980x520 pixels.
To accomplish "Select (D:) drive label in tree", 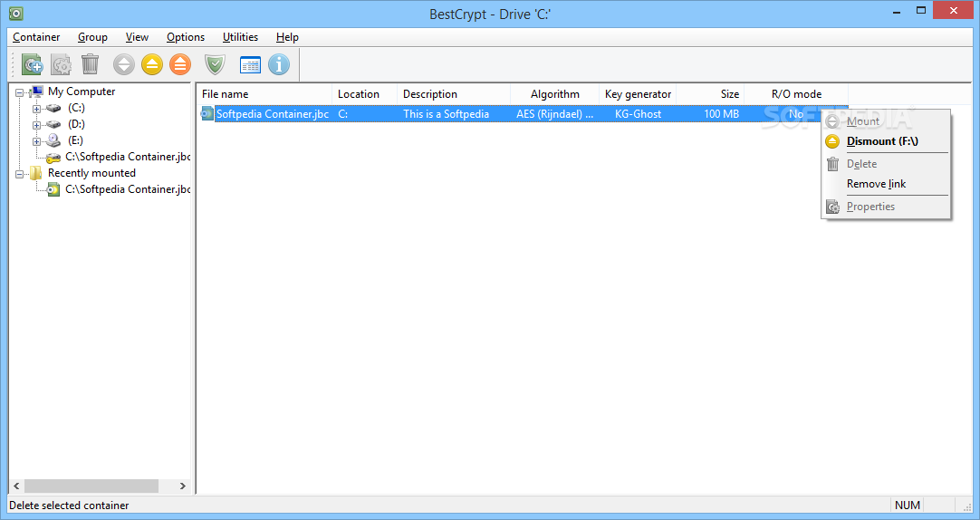I will (x=76, y=124).
